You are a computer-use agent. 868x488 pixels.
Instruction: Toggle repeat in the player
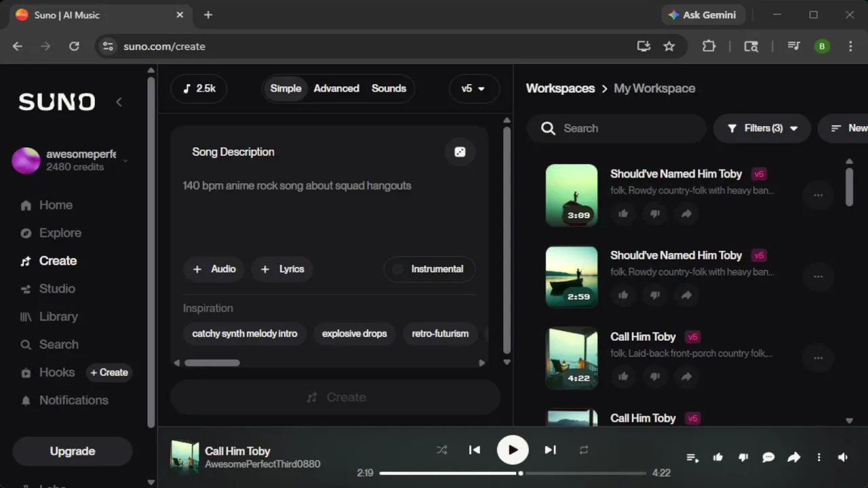[583, 449]
